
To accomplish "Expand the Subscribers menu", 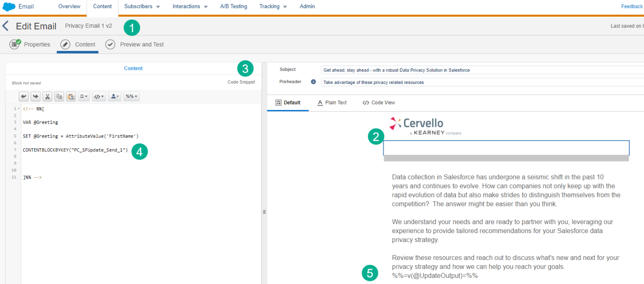I will (142, 6).
